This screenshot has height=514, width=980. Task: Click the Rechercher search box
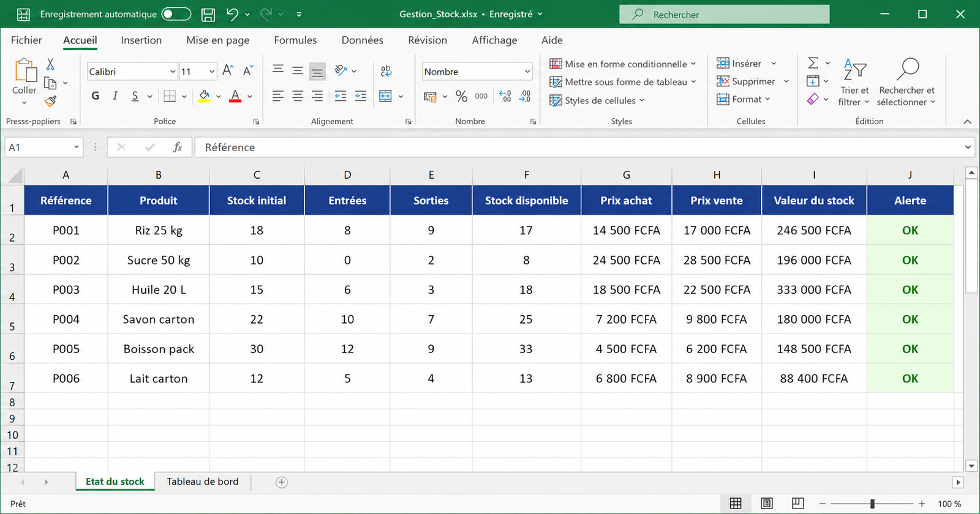tap(725, 14)
